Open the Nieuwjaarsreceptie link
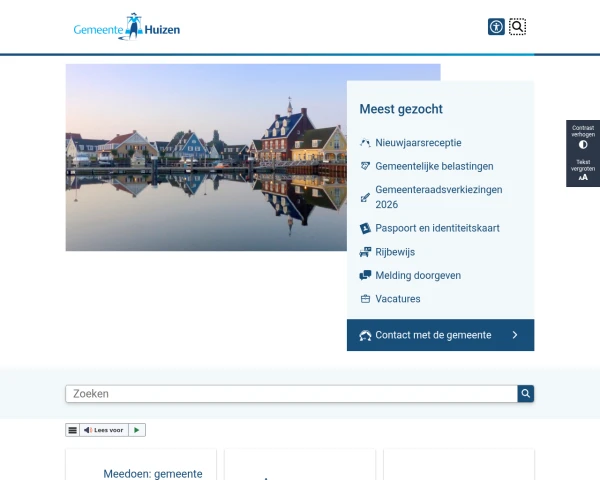The height and width of the screenshot is (480, 600). (x=418, y=143)
